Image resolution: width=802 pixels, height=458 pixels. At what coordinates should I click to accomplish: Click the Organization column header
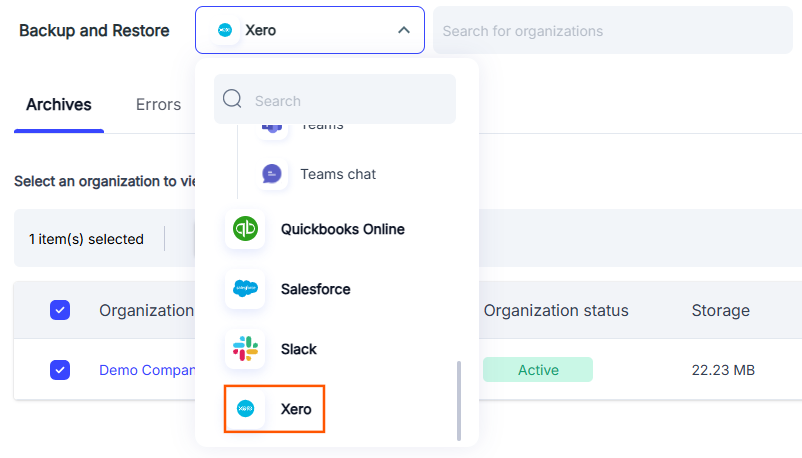tap(146, 310)
